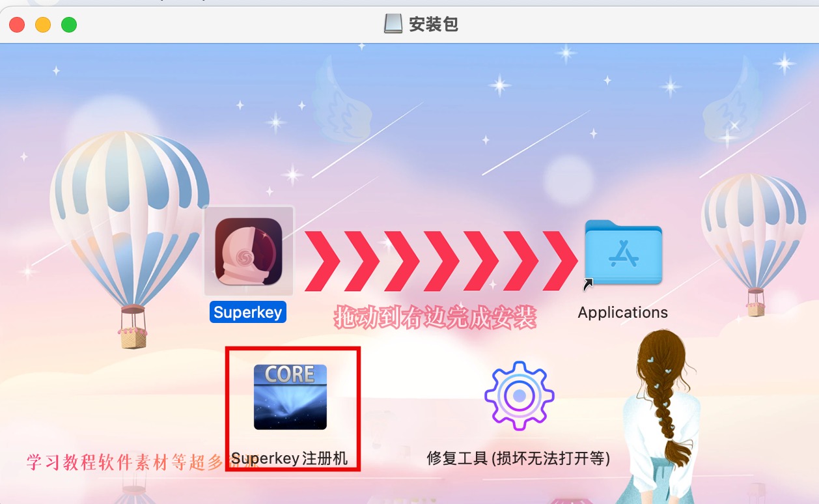819x504 pixels.
Task: Select the purple gear 修复工具 icon
Action: (x=519, y=395)
